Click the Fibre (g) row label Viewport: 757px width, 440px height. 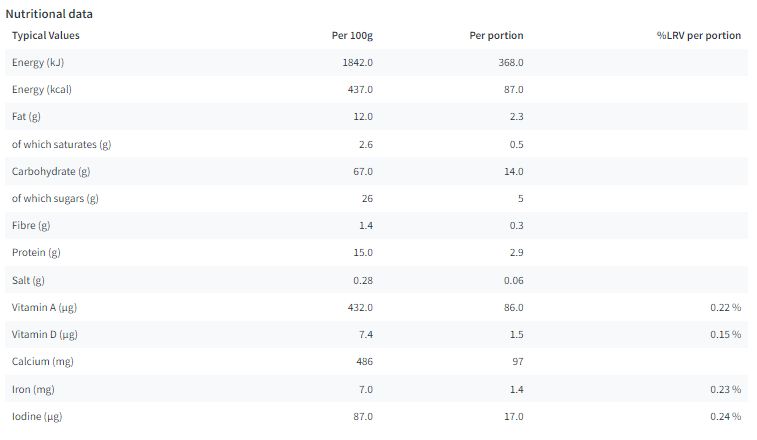pos(31,226)
